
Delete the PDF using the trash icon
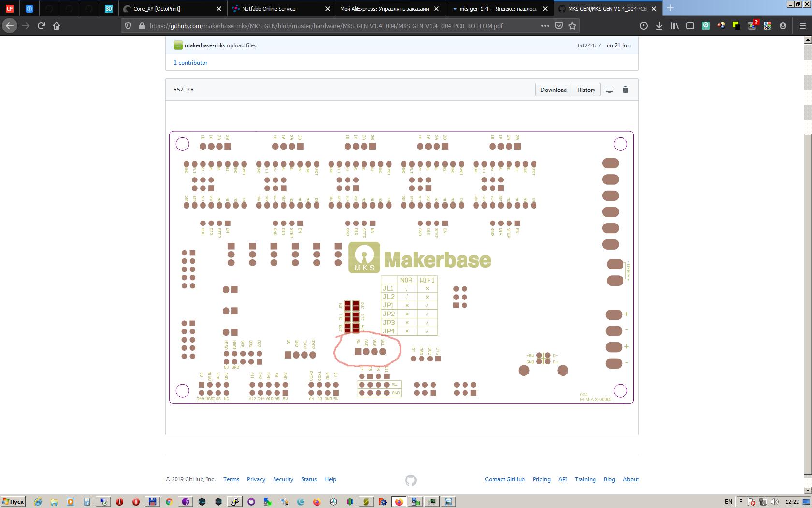[x=625, y=90]
